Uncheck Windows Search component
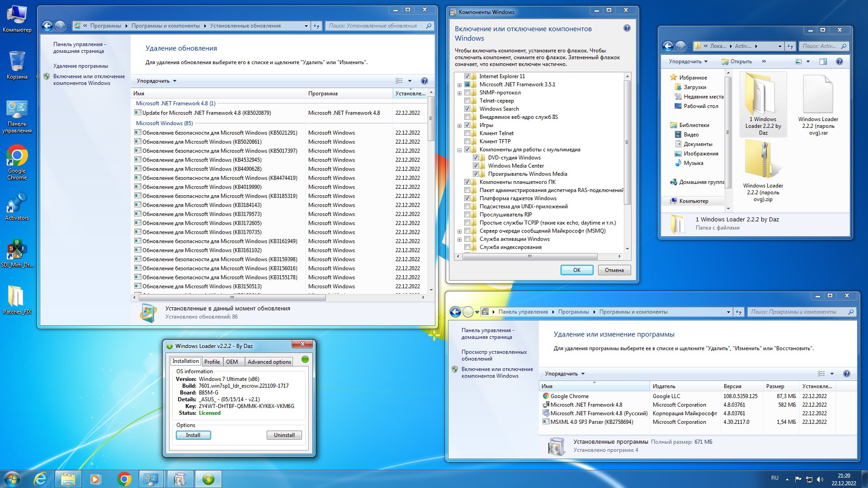Image resolution: width=868 pixels, height=488 pixels. (467, 109)
